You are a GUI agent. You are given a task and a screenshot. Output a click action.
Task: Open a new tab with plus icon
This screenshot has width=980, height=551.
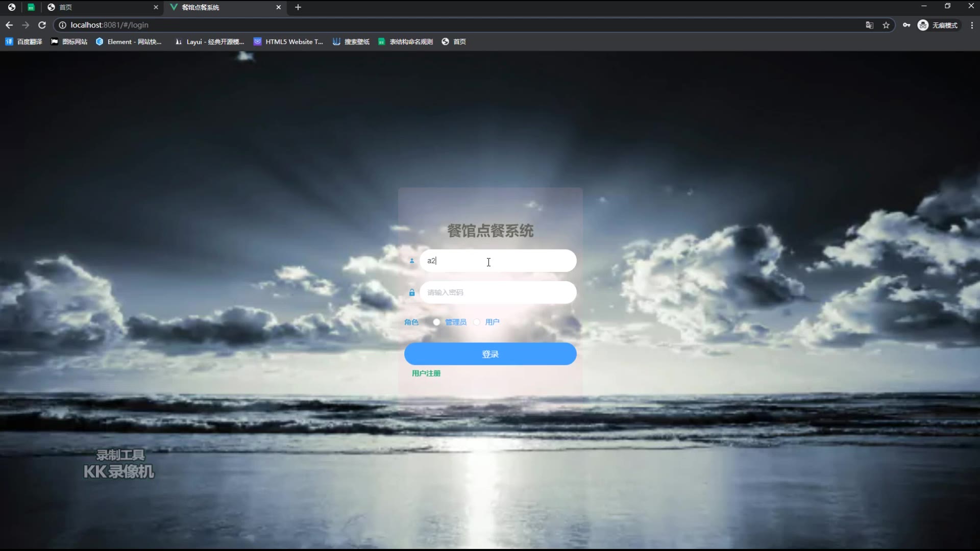click(298, 7)
